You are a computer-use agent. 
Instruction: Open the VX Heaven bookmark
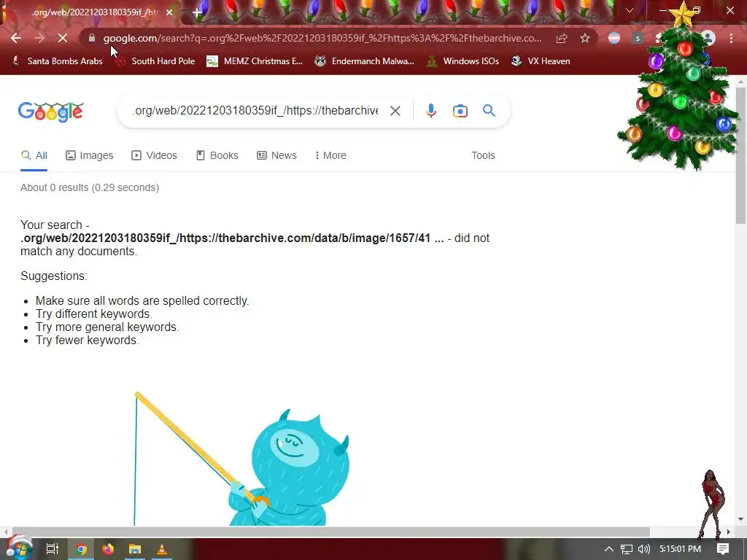[541, 61]
